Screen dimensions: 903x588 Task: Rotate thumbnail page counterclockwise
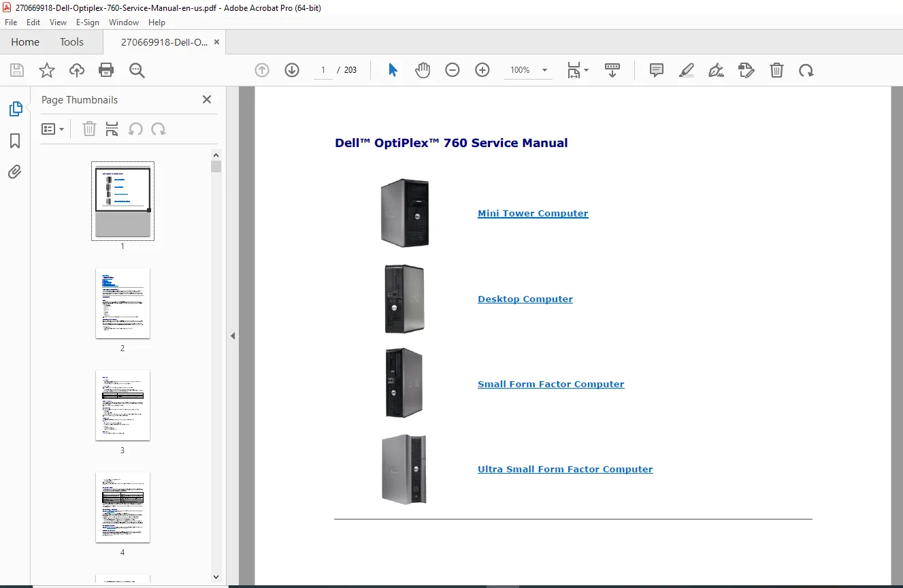point(135,129)
